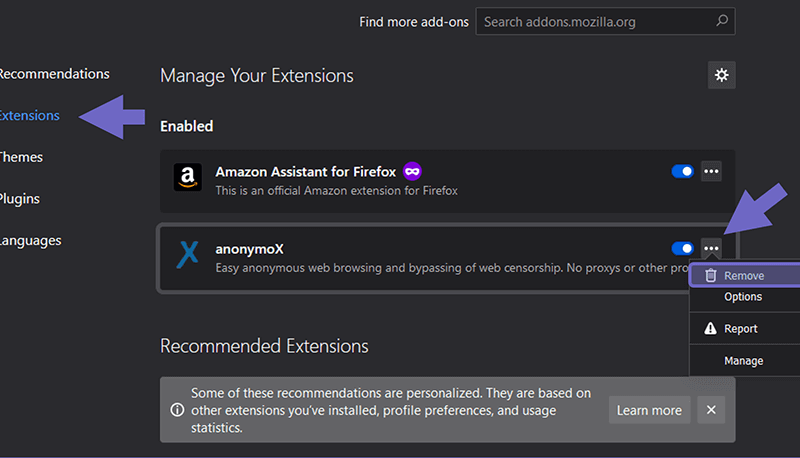The width and height of the screenshot is (800, 458).
Task: Open the gear tools menu for add-ons
Action: (721, 75)
